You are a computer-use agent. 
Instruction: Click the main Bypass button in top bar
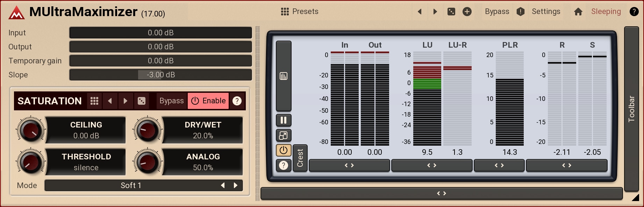(497, 12)
